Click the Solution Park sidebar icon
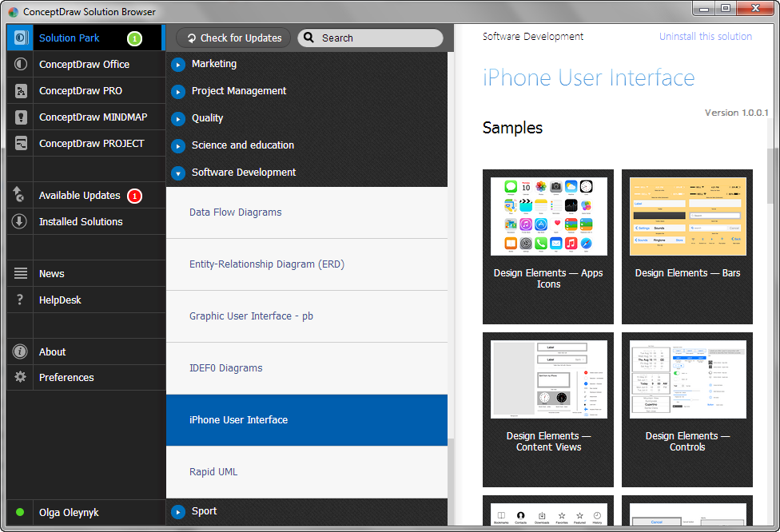 click(x=21, y=38)
